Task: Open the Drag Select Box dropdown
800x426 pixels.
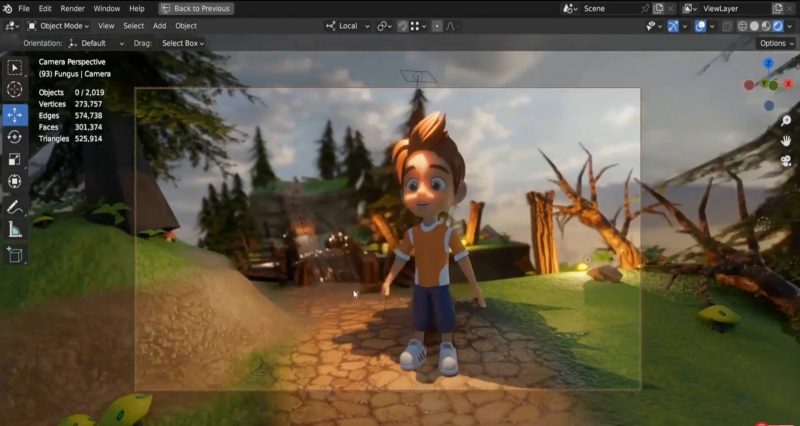Action: coord(183,43)
